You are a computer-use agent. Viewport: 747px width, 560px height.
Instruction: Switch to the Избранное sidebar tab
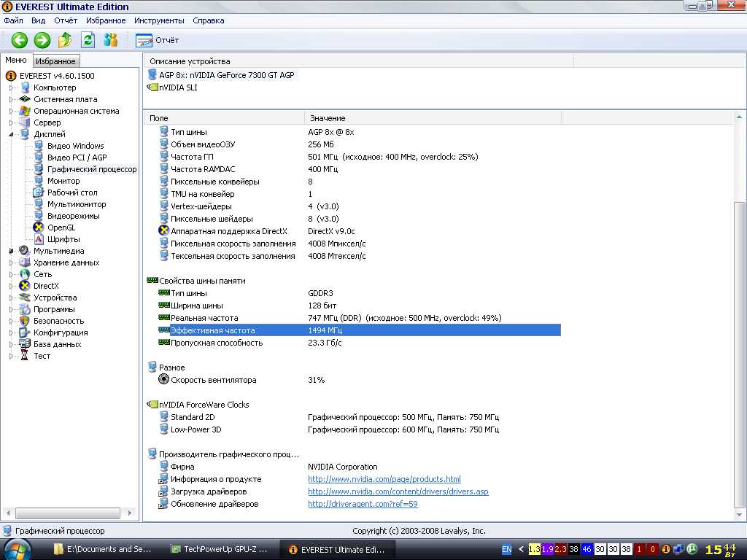click(x=55, y=61)
